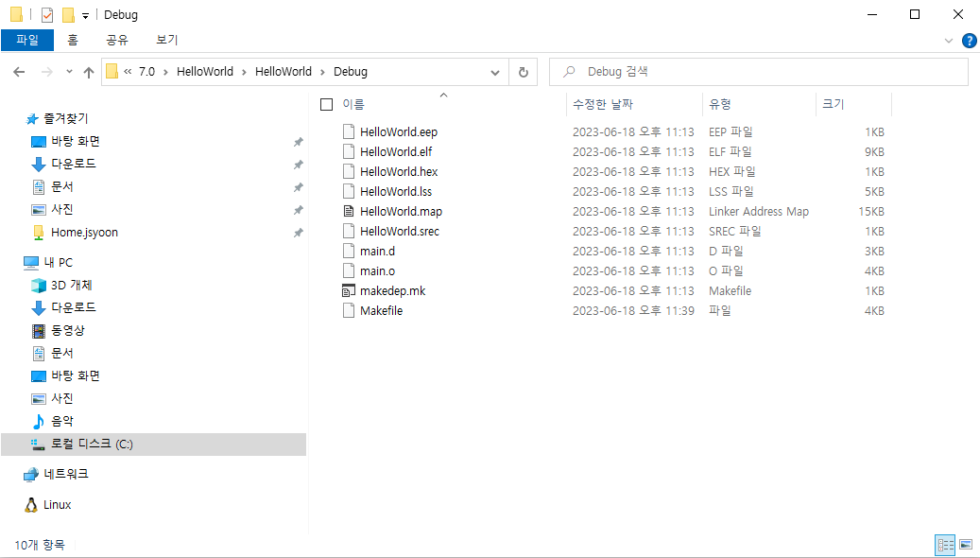The height and width of the screenshot is (558, 980).
Task: Open pinned 문서 under 즐겨찾기
Action: [61, 186]
